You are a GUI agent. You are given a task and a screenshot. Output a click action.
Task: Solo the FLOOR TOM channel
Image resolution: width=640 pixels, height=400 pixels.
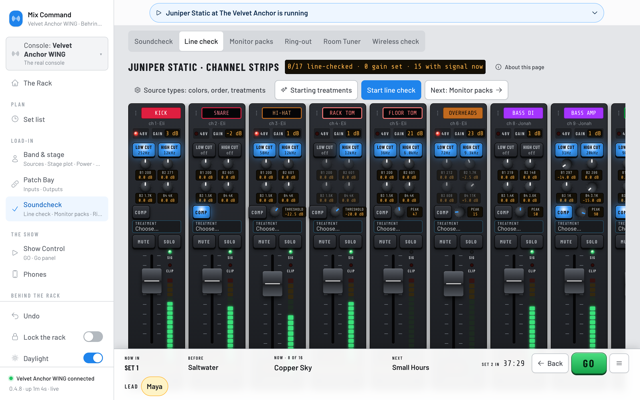click(x=411, y=242)
